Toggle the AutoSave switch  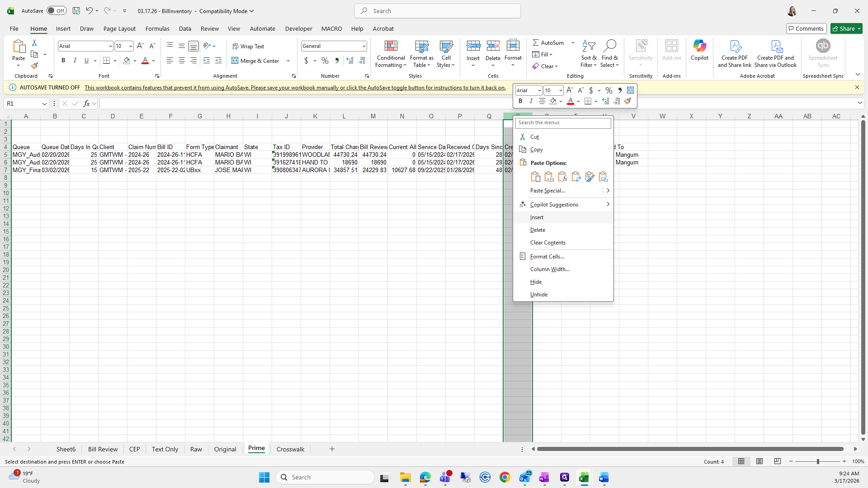(x=57, y=11)
